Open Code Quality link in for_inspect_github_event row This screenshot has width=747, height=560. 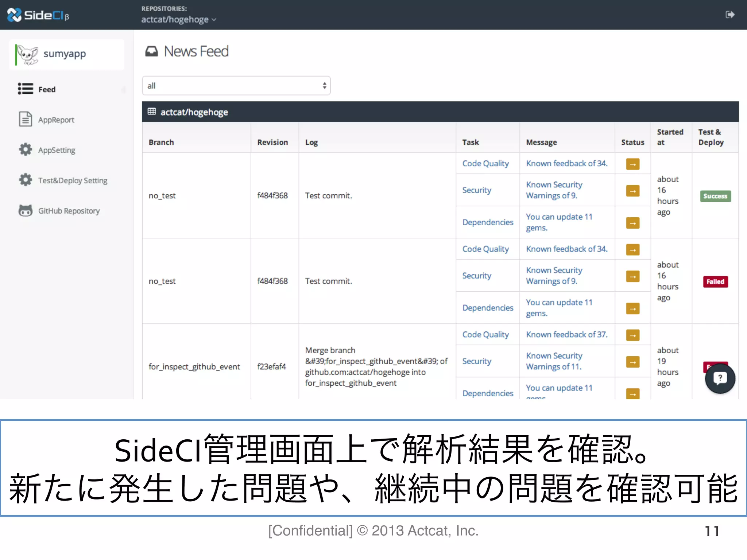tap(485, 334)
